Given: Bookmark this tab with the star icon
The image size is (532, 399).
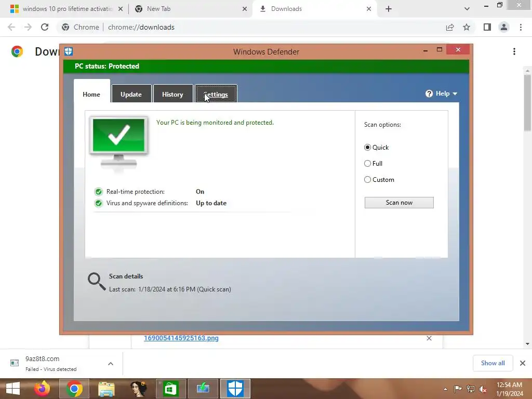Looking at the screenshot, I should click(x=467, y=27).
